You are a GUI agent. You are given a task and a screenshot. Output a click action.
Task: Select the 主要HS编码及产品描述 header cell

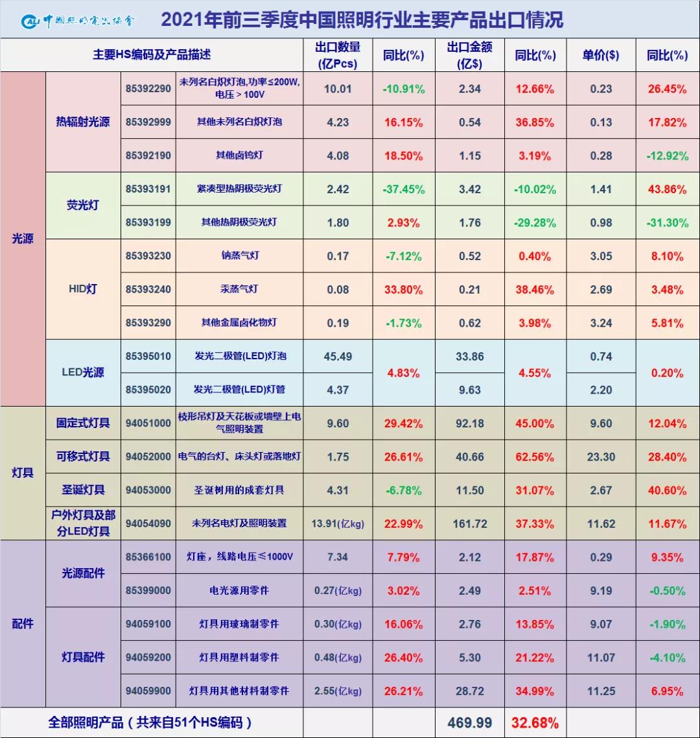pyautogui.click(x=152, y=55)
